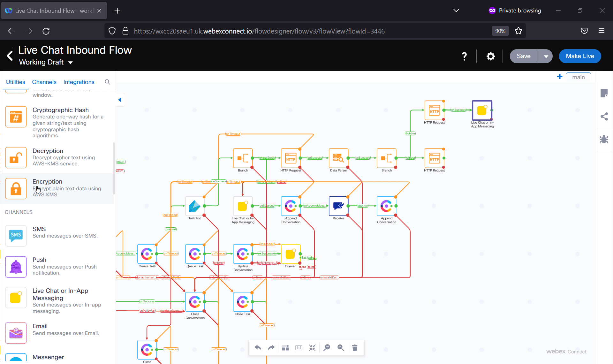Select the Encryption lock node icon
The image size is (613, 364).
click(16, 189)
